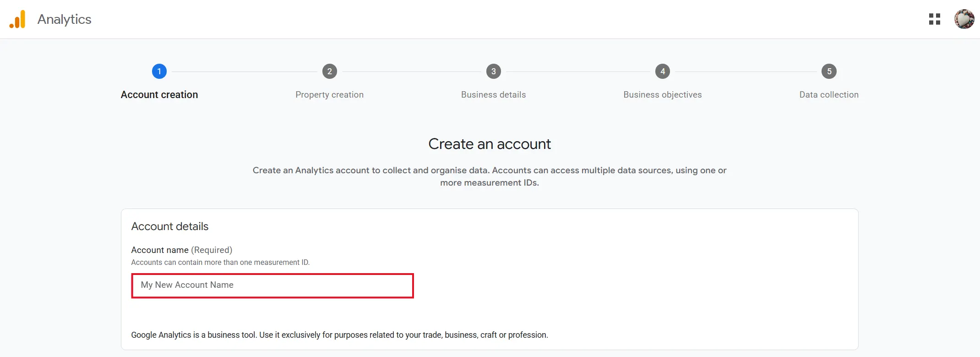Click the Property creation step label
Image resolution: width=980 pixels, height=357 pixels.
coord(330,95)
